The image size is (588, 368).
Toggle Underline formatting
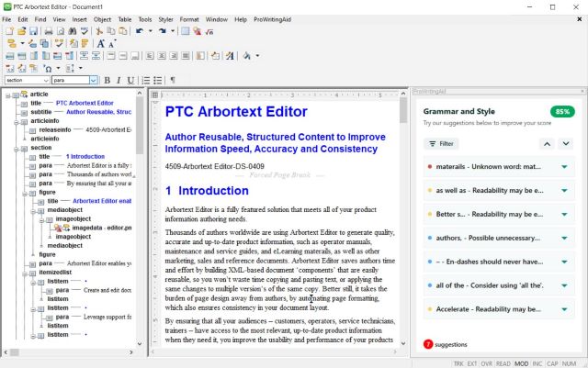click(130, 80)
